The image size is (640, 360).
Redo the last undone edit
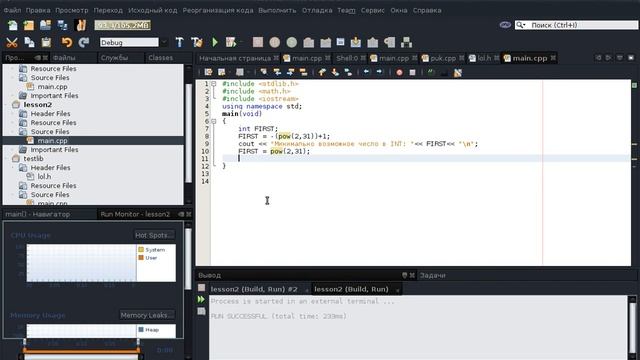point(84,42)
